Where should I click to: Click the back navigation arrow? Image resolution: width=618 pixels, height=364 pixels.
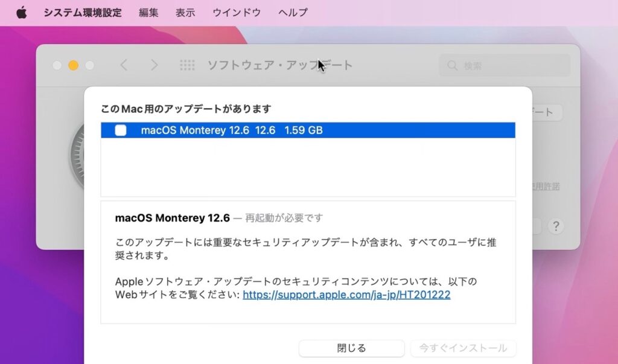point(124,65)
